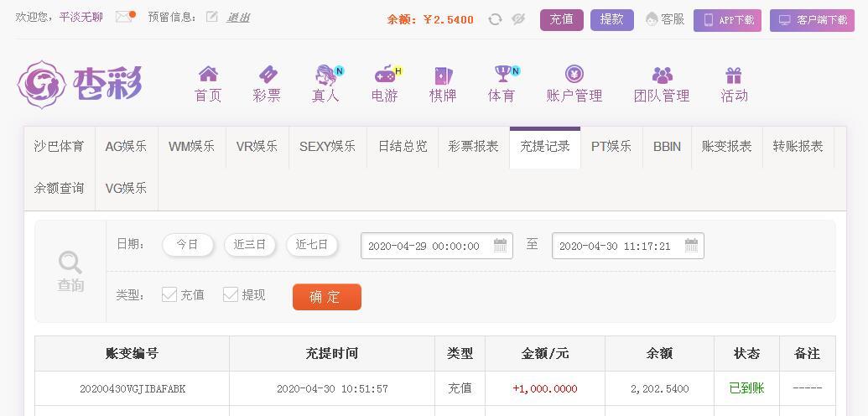Click the 退出 logout link

[238, 17]
